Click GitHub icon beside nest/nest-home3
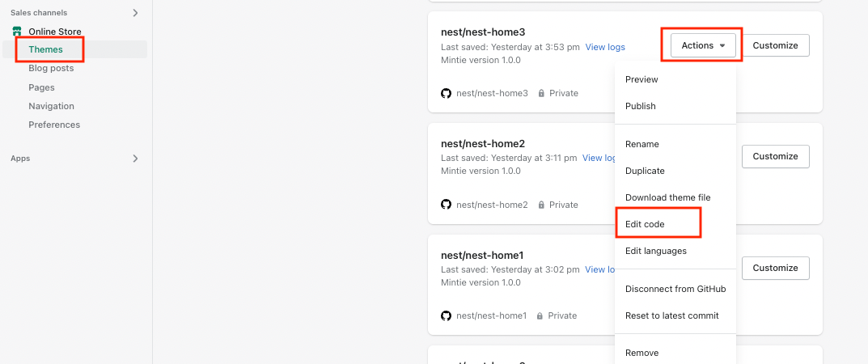This screenshot has width=868, height=364. point(446,94)
